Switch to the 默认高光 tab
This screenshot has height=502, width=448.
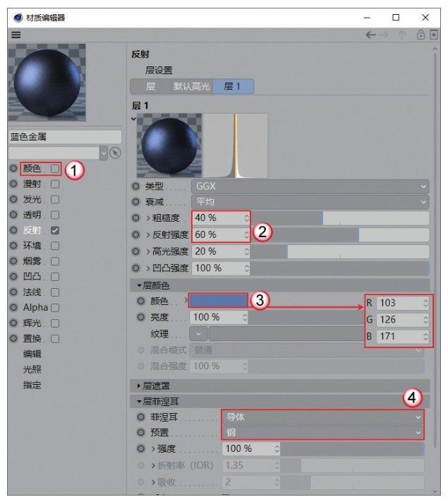pyautogui.click(x=191, y=86)
